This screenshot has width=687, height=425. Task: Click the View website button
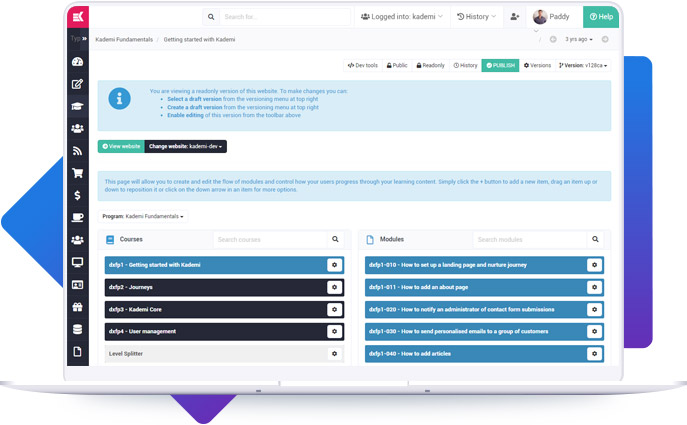121,146
